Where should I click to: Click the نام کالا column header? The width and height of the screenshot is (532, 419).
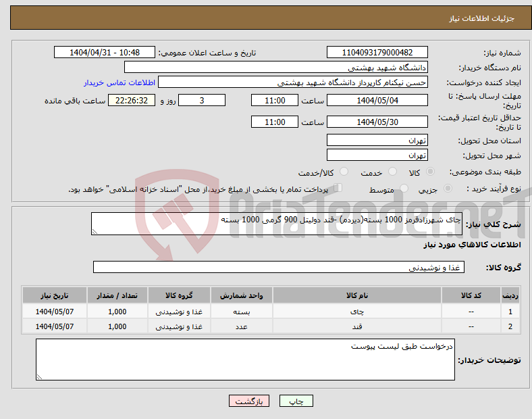(x=356, y=295)
